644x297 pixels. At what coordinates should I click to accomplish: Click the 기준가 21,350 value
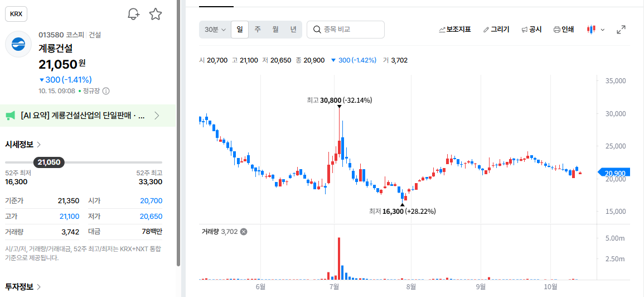pos(69,201)
